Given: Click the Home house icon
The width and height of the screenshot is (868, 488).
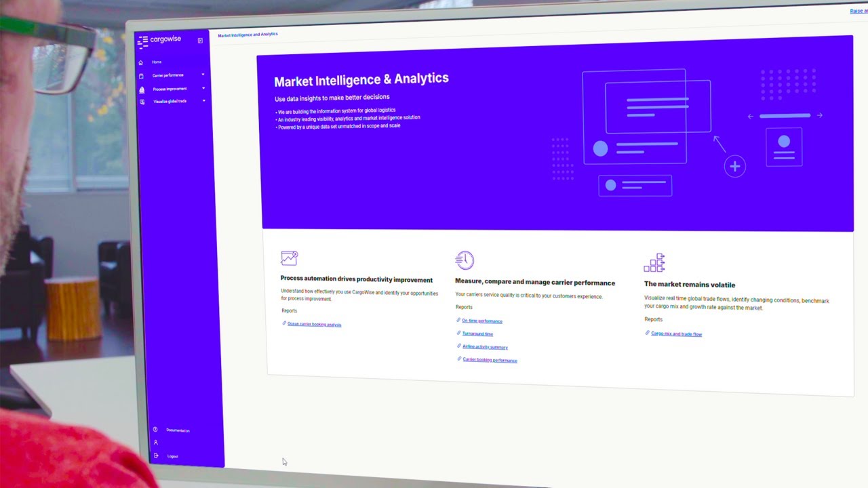Looking at the screenshot, I should click(140, 62).
